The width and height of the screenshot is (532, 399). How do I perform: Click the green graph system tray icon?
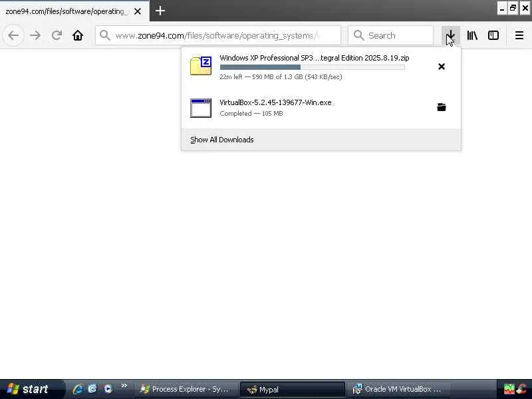(509, 389)
